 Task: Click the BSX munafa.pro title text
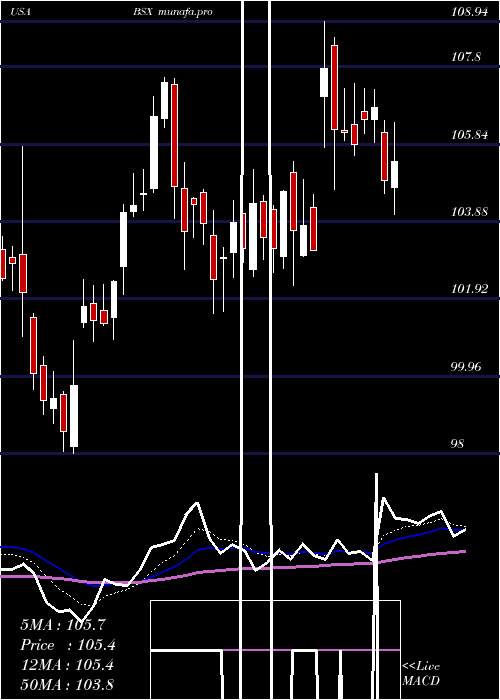172,12
